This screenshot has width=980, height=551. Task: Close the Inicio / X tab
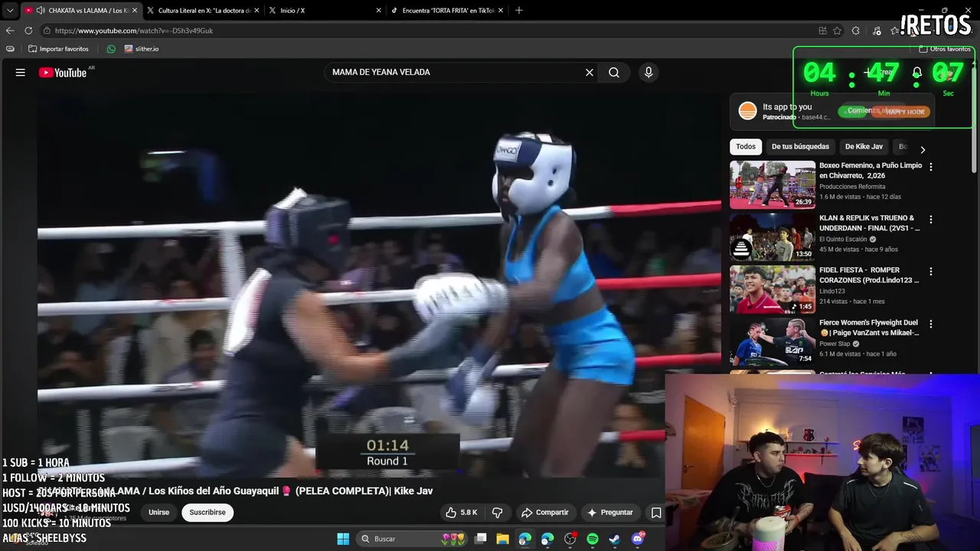[378, 10]
